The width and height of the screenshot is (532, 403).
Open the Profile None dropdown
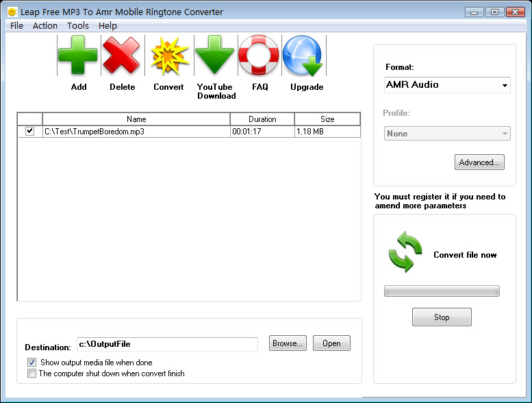pyautogui.click(x=447, y=134)
